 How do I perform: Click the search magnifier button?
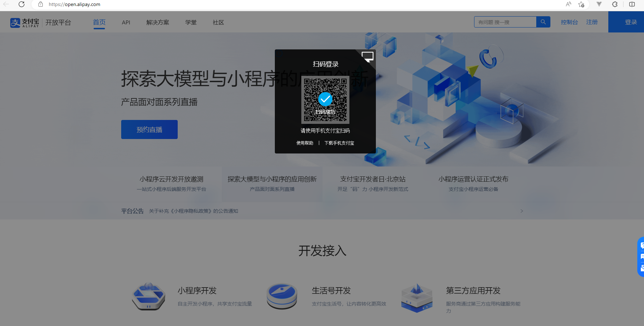coord(543,22)
